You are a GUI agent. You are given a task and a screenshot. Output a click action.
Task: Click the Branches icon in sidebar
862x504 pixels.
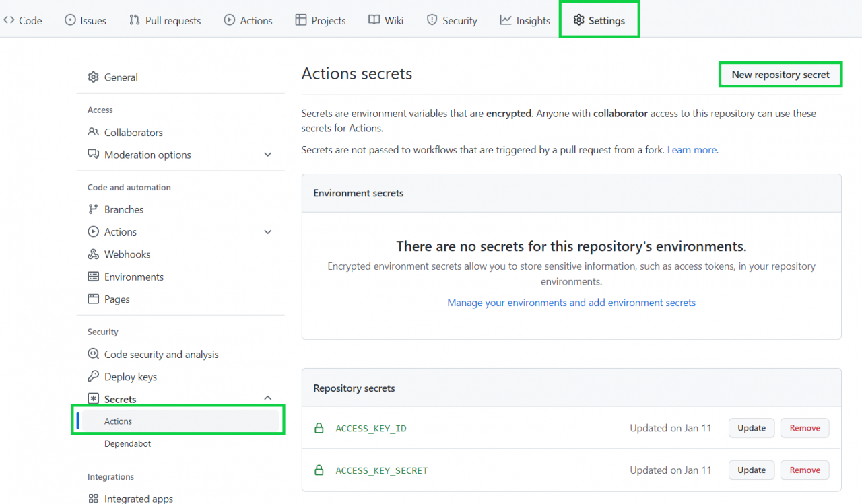click(94, 209)
